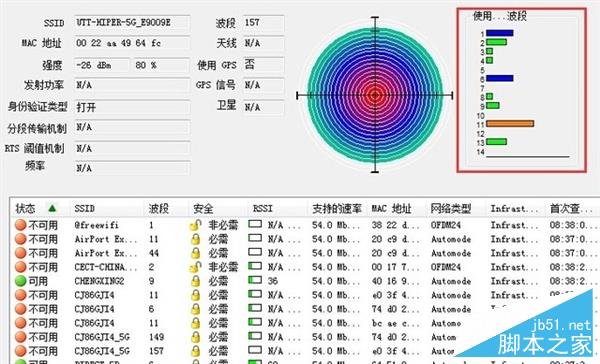Click the blue channel 6 usage bar

pyautogui.click(x=499, y=78)
